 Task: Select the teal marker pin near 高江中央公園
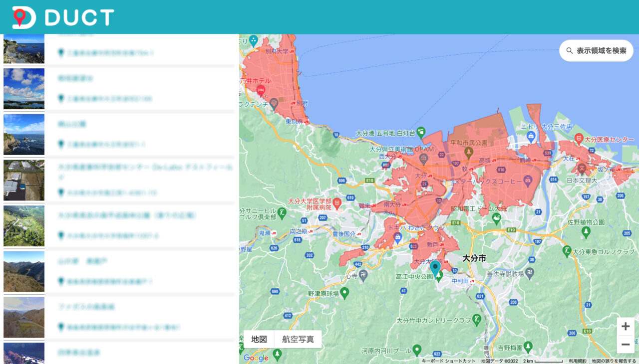(x=435, y=268)
